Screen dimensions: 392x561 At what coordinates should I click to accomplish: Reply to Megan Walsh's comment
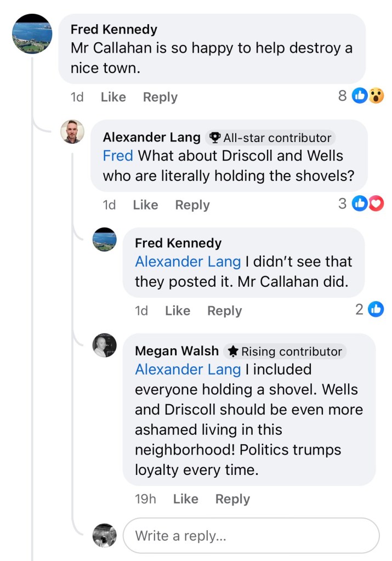pyautogui.click(x=232, y=499)
